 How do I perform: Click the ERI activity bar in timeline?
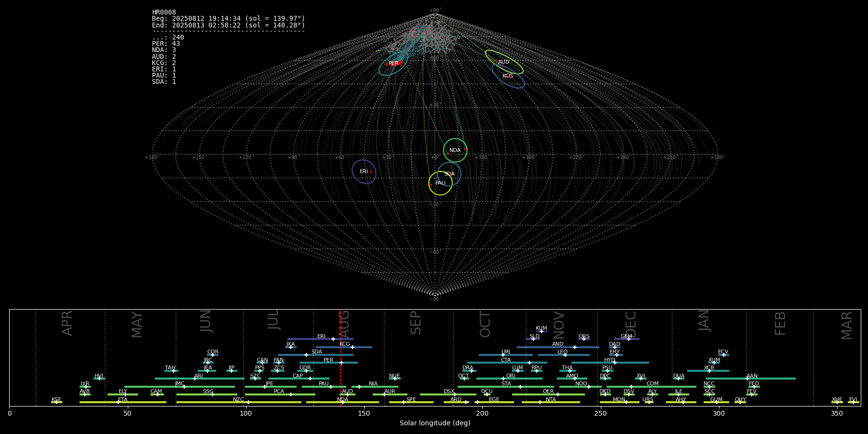[x=320, y=339]
